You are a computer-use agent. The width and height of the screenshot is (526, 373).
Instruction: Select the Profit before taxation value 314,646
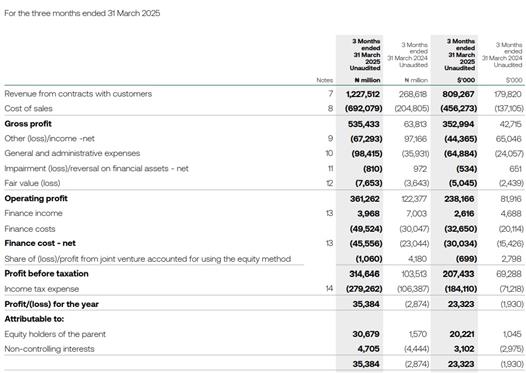[364, 274]
